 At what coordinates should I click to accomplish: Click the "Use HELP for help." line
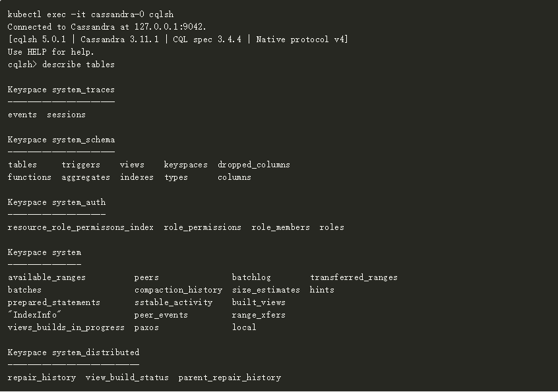(x=51, y=52)
